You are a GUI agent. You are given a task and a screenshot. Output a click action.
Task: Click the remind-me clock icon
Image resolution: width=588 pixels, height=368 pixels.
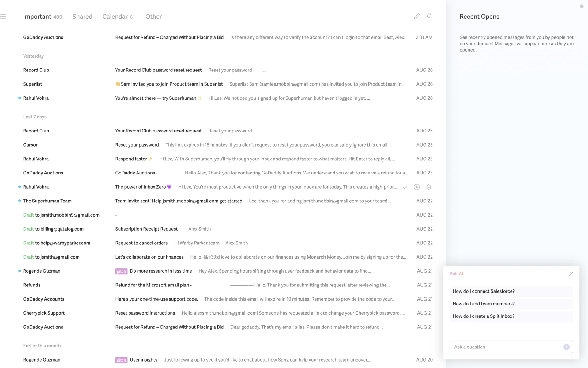point(417,187)
